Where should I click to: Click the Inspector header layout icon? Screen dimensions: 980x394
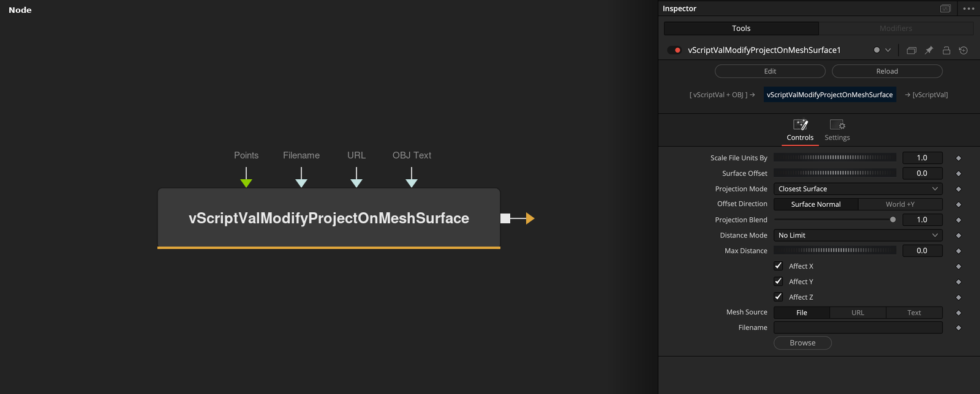pos(945,9)
